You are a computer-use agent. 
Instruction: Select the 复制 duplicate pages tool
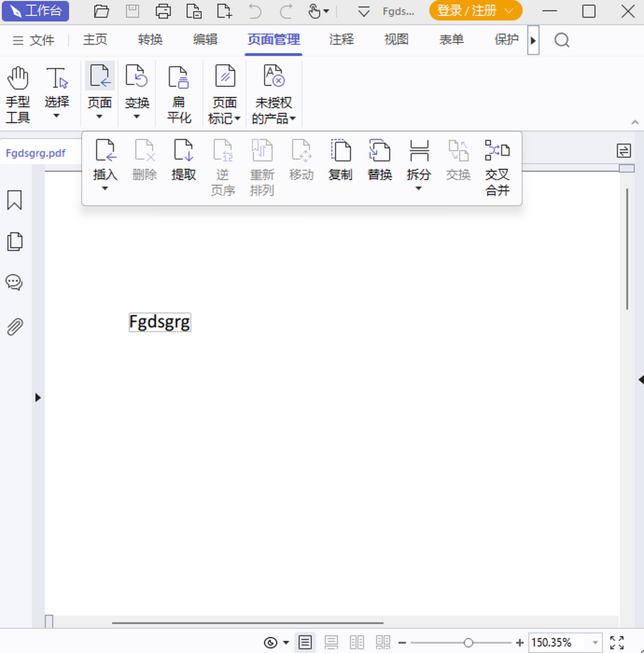point(340,159)
